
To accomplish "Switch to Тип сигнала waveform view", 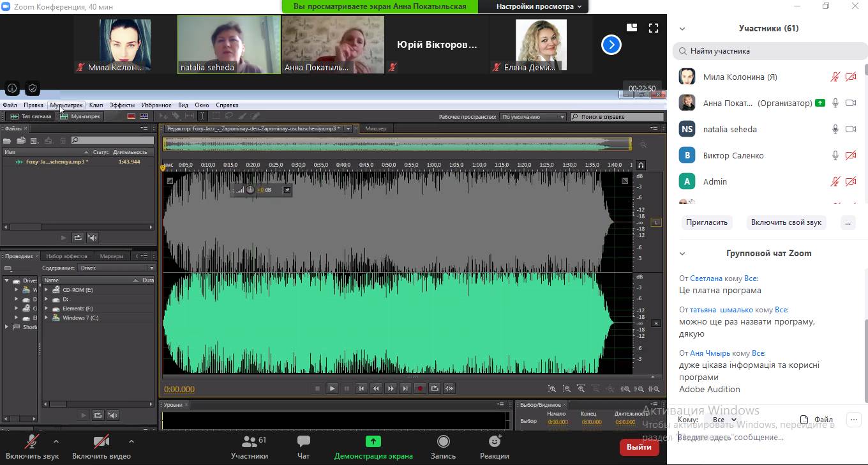I will coord(29,116).
